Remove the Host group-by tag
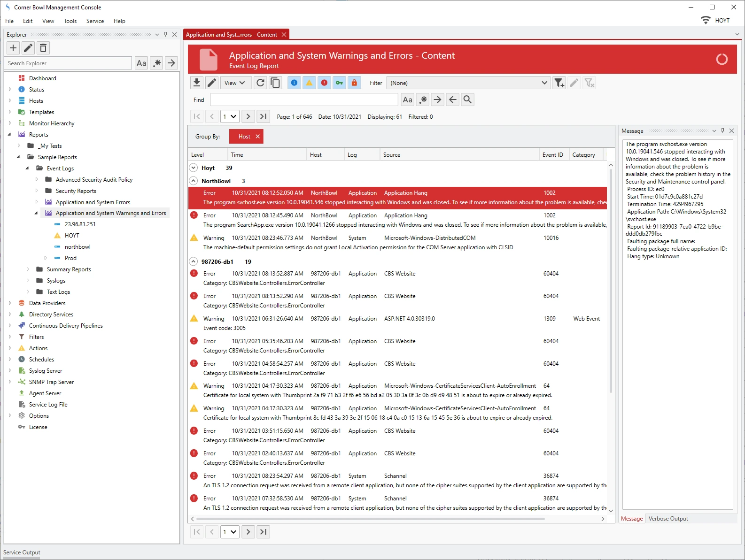 tap(257, 137)
